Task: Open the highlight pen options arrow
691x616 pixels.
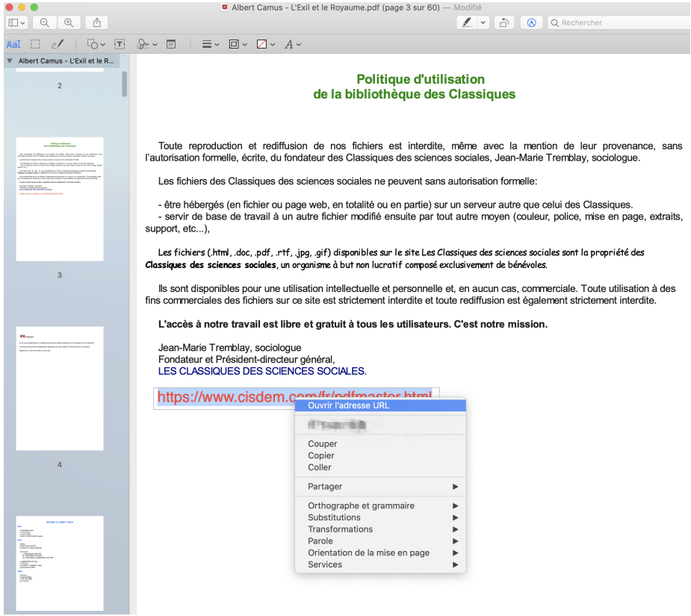Action: pos(483,23)
